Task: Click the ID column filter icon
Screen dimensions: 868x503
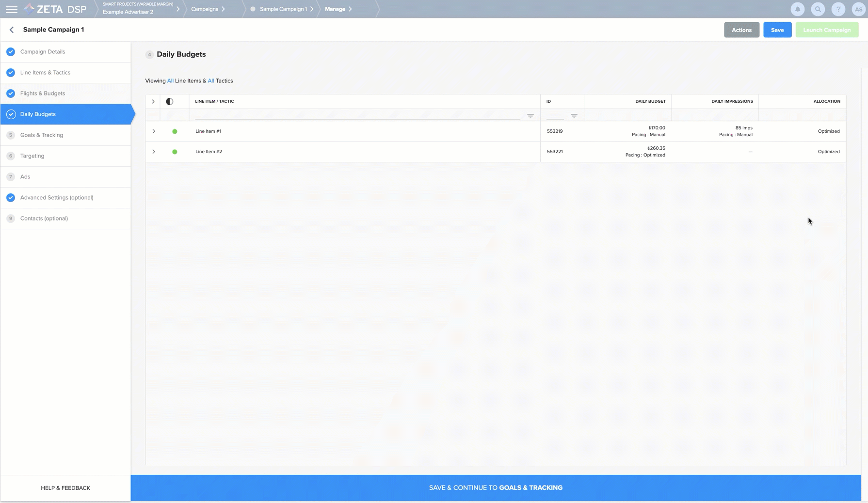Action: tap(574, 116)
